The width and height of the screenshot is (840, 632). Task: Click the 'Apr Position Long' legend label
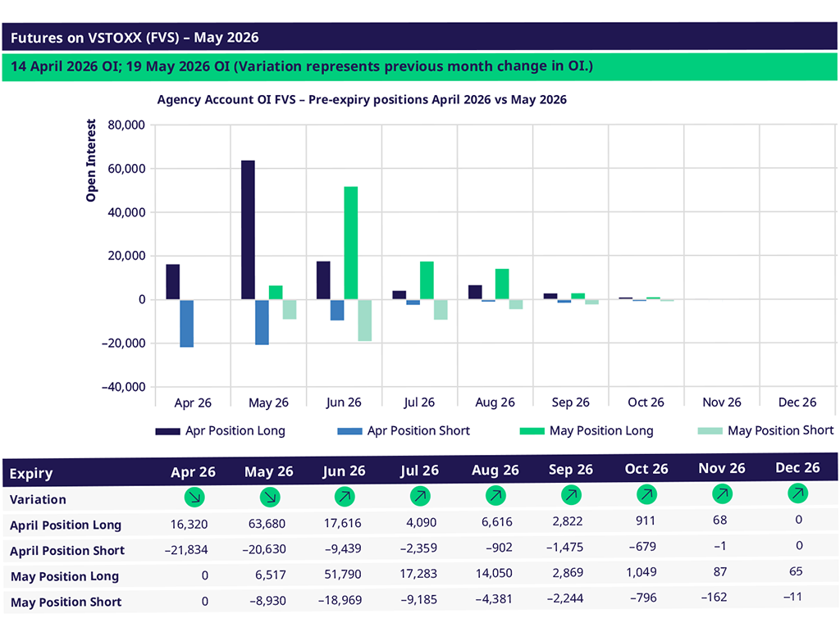pyautogui.click(x=235, y=431)
